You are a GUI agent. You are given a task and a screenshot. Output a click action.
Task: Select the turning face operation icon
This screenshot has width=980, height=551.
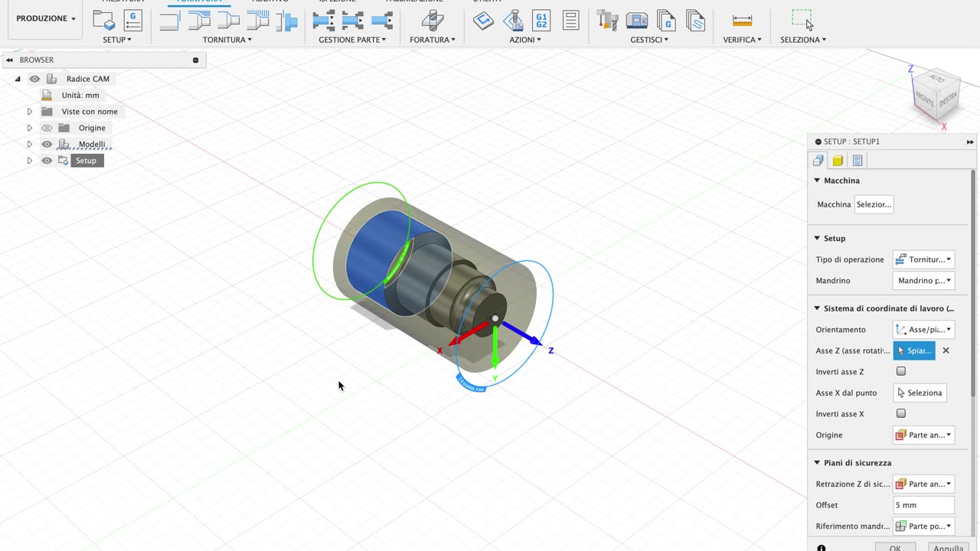(x=170, y=21)
